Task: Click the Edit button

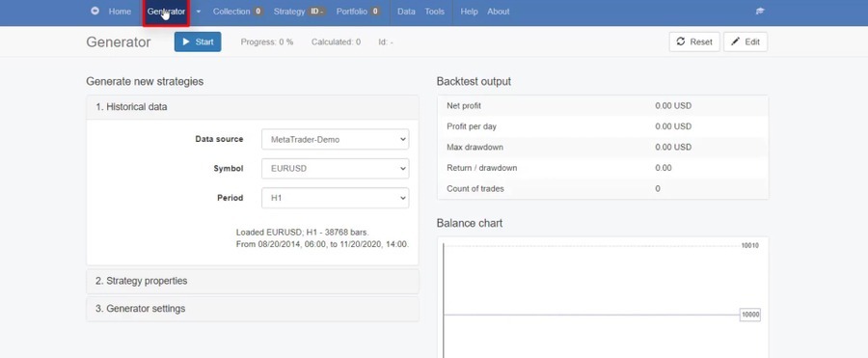Action: [x=746, y=41]
